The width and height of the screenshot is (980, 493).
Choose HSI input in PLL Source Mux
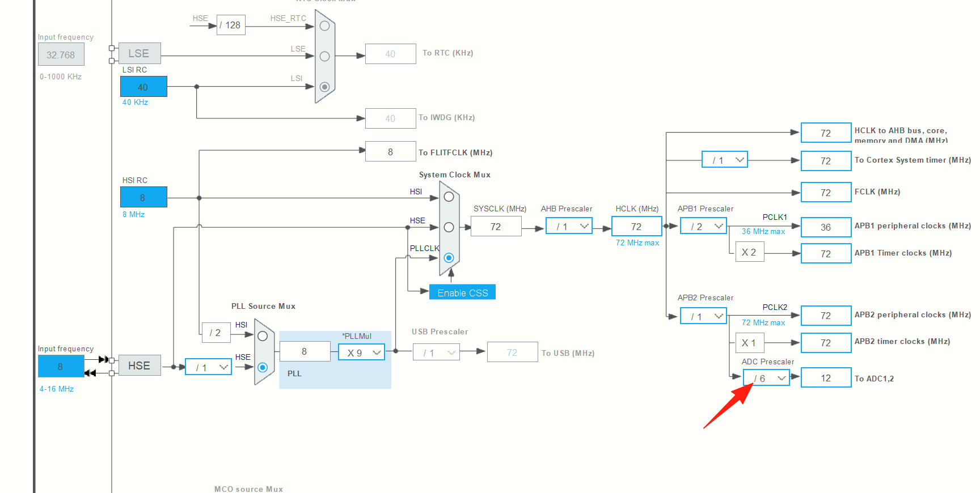[x=263, y=336]
